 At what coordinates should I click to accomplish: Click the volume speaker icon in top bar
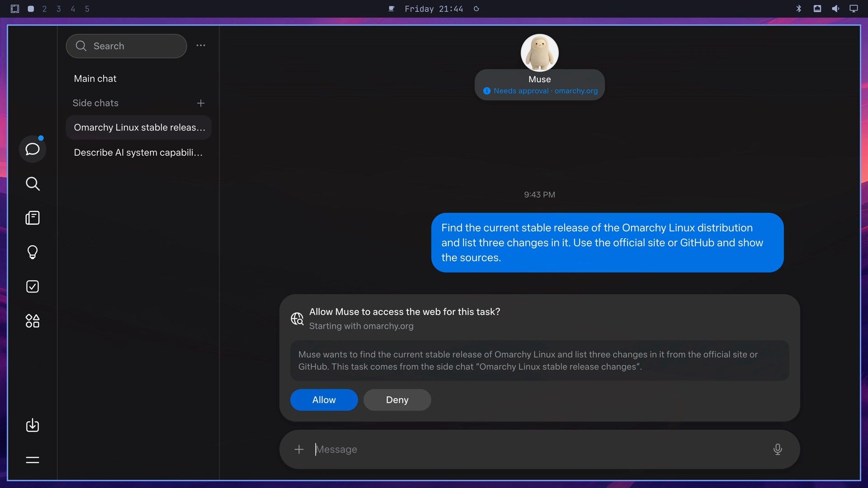point(835,9)
